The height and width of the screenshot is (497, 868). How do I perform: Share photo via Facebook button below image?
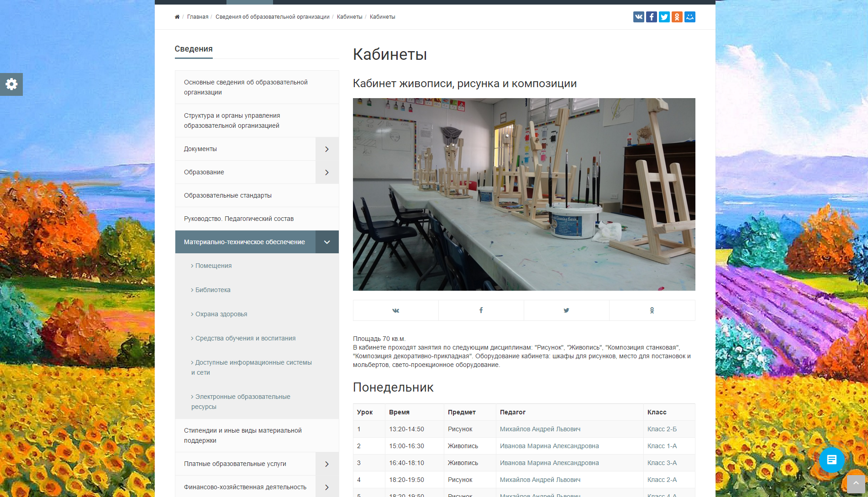click(481, 310)
